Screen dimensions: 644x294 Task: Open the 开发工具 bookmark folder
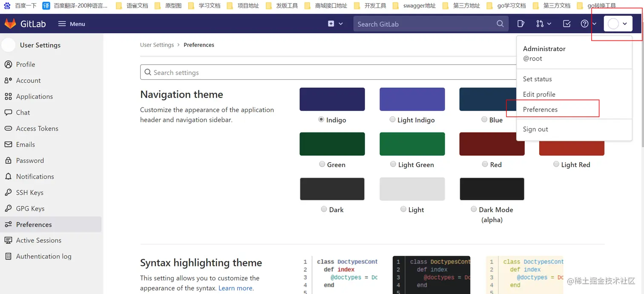(371, 6)
